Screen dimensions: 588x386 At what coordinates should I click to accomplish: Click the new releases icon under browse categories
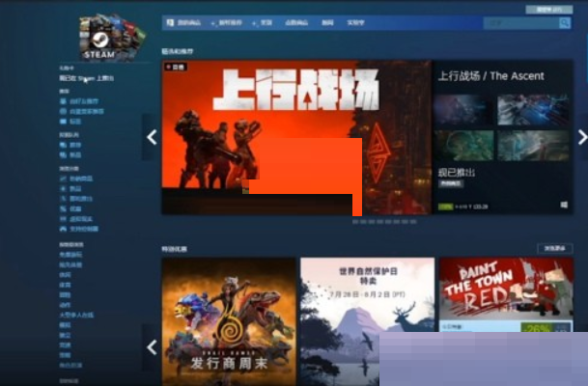point(63,188)
